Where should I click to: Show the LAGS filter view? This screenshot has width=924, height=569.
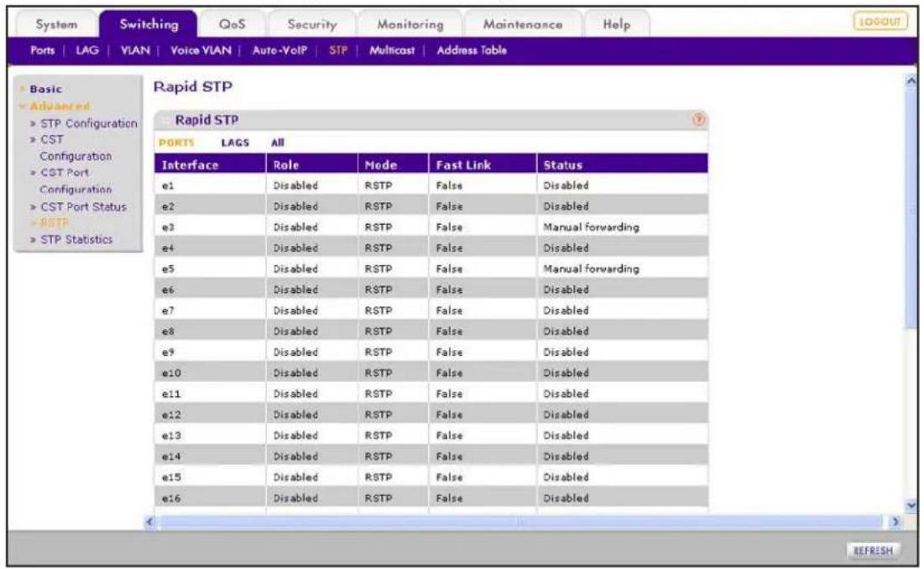[235, 143]
